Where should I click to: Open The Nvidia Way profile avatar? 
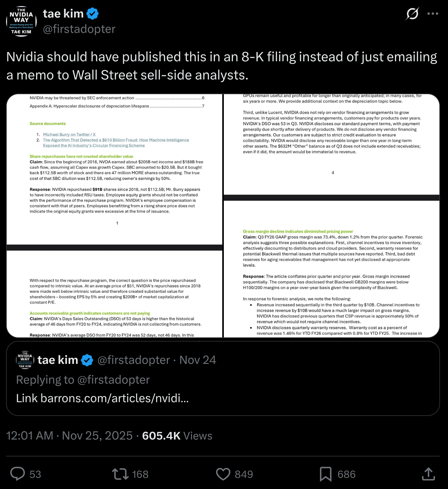pos(21,21)
